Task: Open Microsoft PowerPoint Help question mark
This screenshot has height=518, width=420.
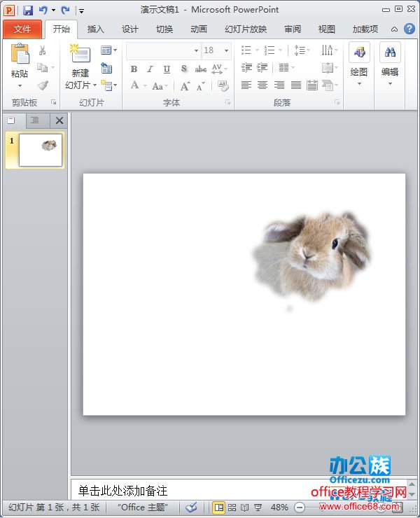Action: 408,29
